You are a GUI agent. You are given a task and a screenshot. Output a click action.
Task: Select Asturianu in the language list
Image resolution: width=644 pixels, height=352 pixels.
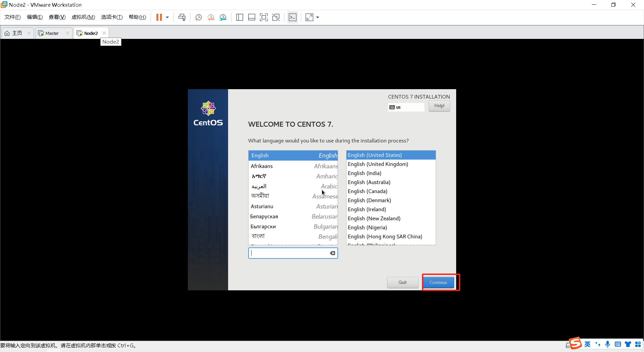(x=293, y=207)
